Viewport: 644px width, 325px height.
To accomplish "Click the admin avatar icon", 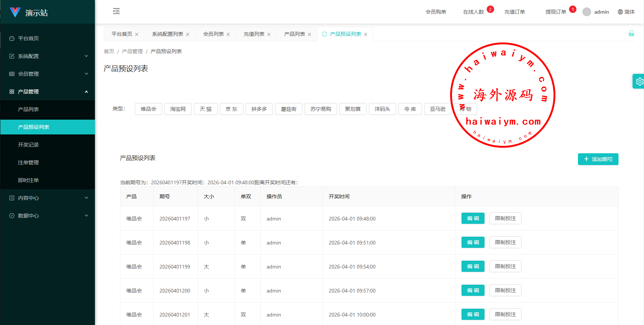I will pyautogui.click(x=586, y=12).
